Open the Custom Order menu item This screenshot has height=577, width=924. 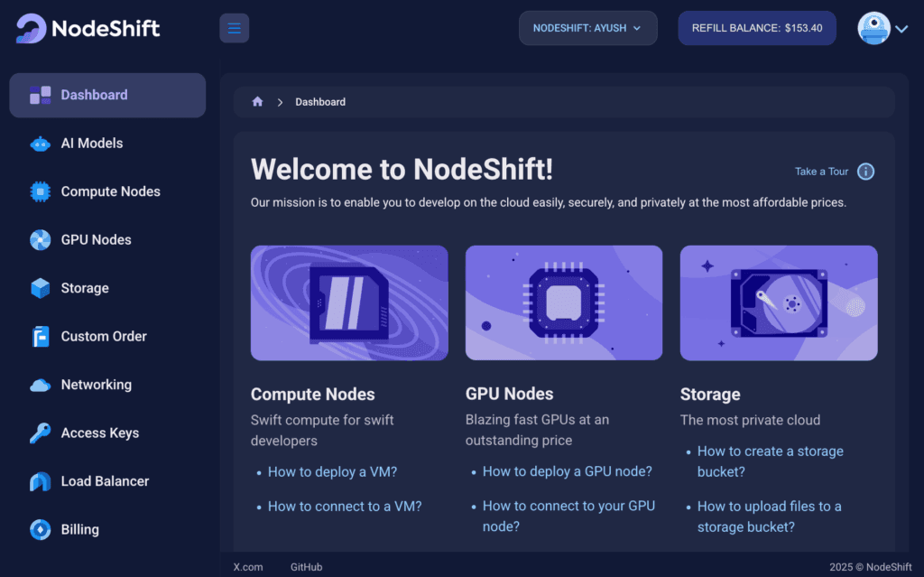107,336
